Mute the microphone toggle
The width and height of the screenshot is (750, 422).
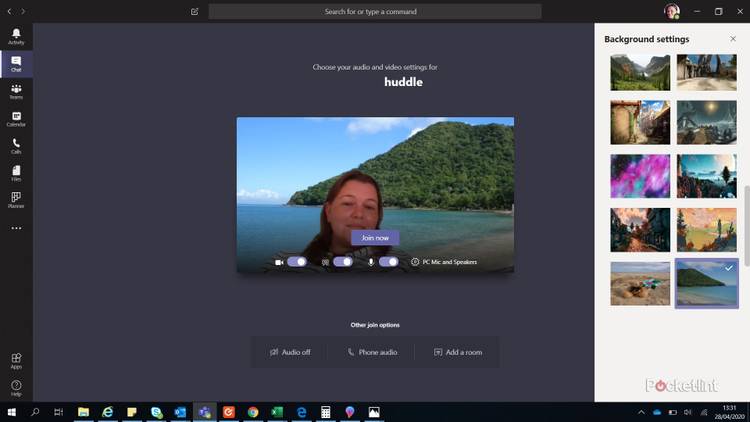click(388, 262)
